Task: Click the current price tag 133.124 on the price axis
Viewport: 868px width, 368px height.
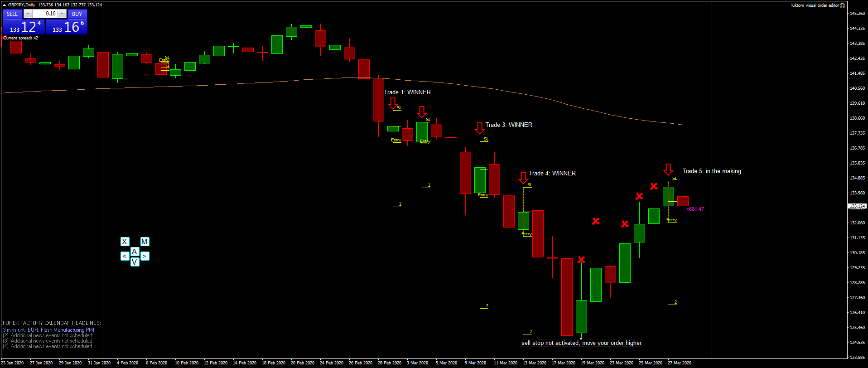Action: (x=857, y=206)
